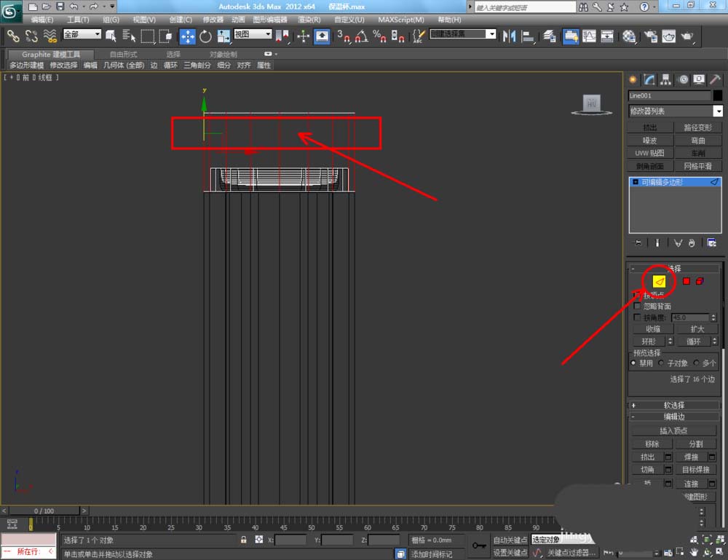Switch to the Hierarchy command panel tab
This screenshot has height=560, width=728.
point(665,79)
